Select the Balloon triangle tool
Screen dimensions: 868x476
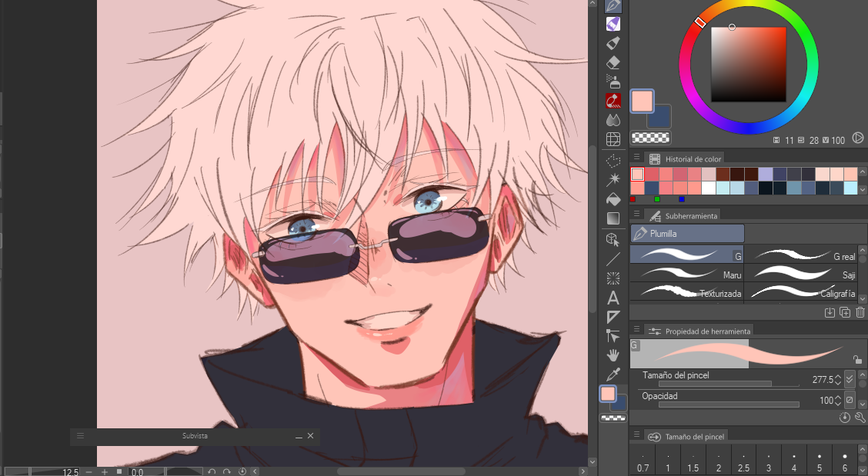click(613, 317)
